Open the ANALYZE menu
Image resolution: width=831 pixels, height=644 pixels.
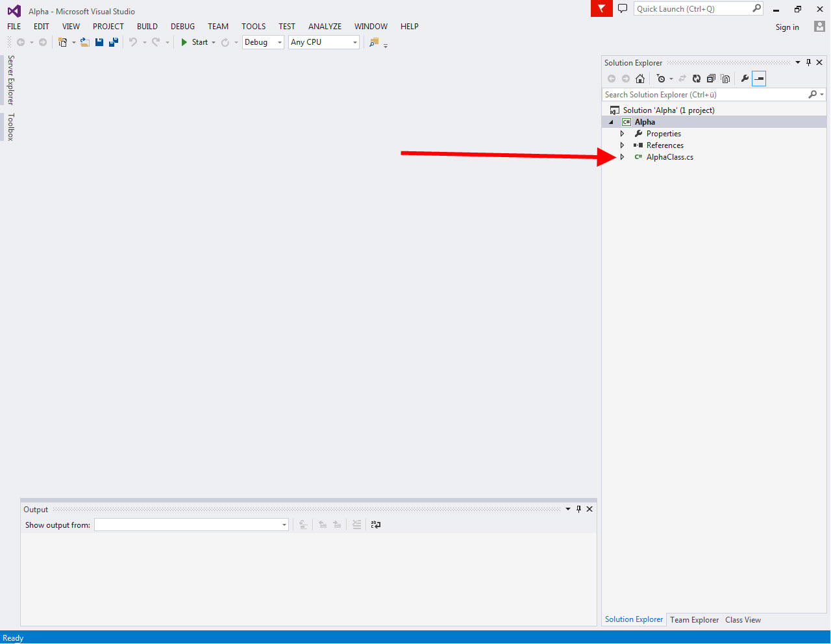[325, 27]
